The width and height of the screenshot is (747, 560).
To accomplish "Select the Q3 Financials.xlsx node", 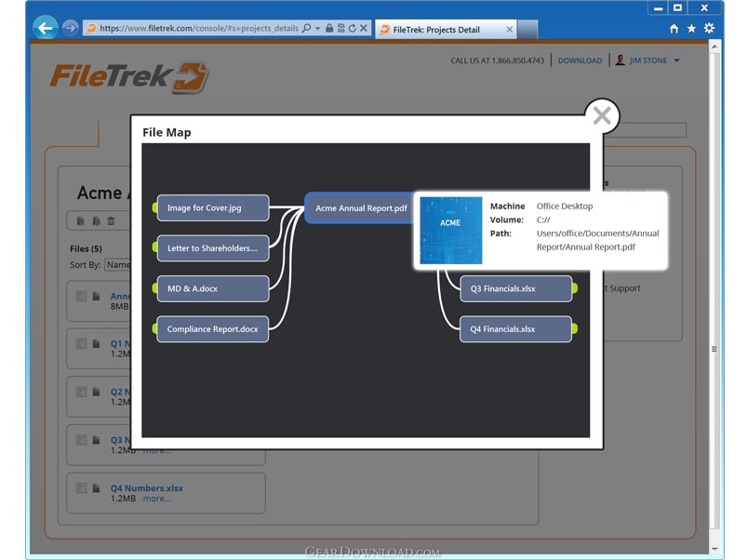I will click(x=516, y=288).
